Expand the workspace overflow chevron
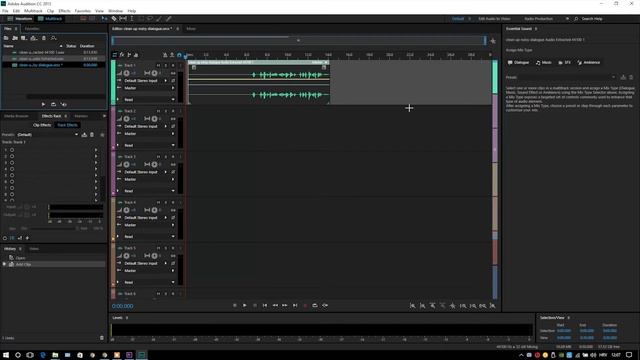 pos(567,19)
